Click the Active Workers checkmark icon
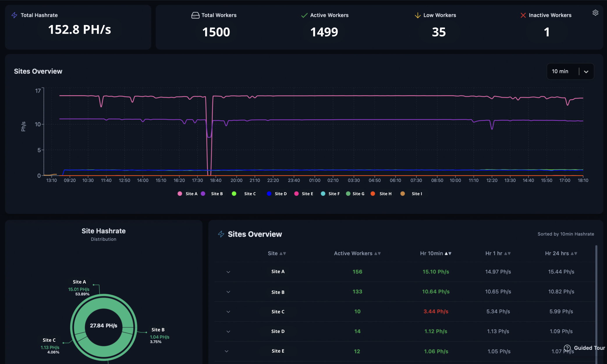The width and height of the screenshot is (607, 364). click(304, 15)
